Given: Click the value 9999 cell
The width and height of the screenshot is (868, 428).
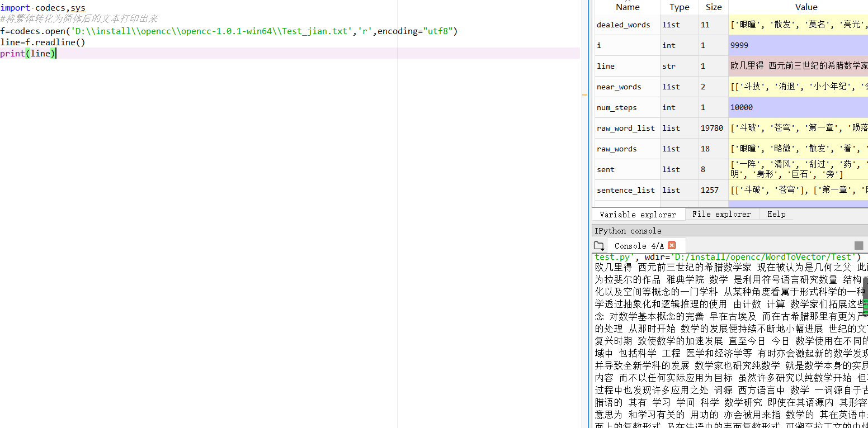Looking at the screenshot, I should pos(798,45).
